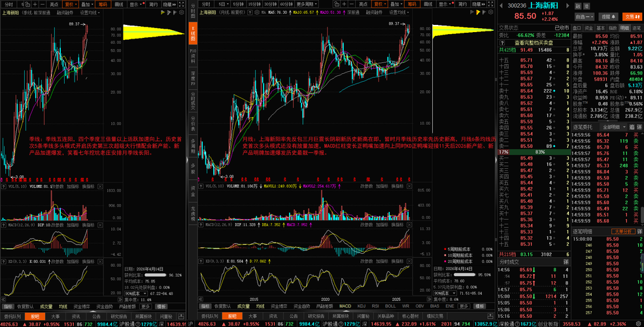Click the yellow flag icon on the right chart
Screen dimensions: 644x327
coord(478,12)
